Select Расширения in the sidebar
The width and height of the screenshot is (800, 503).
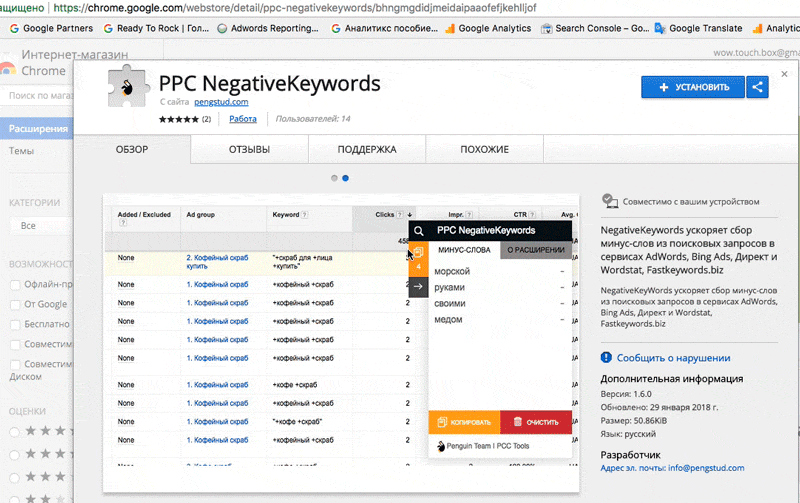pos(37,129)
